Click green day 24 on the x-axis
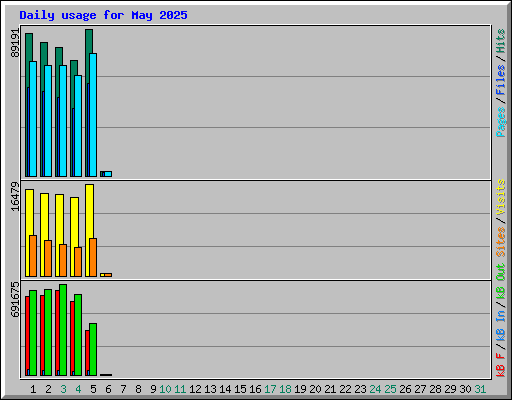 [375, 389]
